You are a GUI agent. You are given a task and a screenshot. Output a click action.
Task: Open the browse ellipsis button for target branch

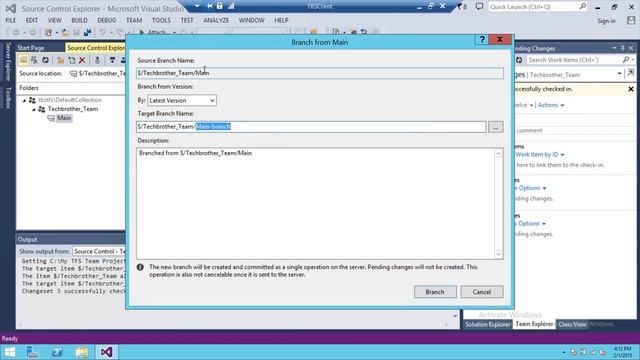(496, 127)
